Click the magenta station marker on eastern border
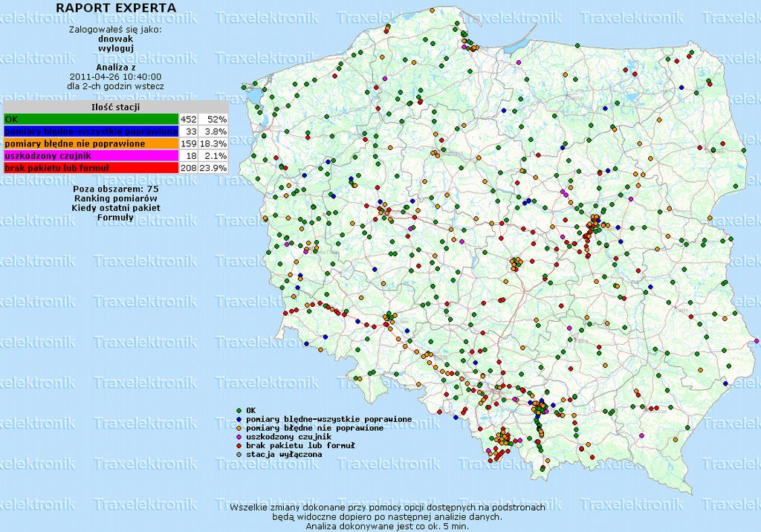Viewport: 761px width, 532px height. pos(756,341)
